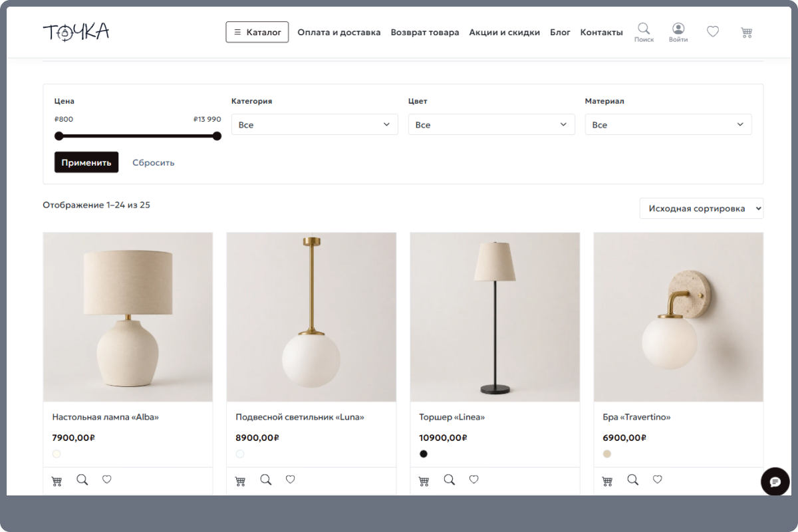Open the Блог page
This screenshot has height=532, width=798.
(560, 32)
